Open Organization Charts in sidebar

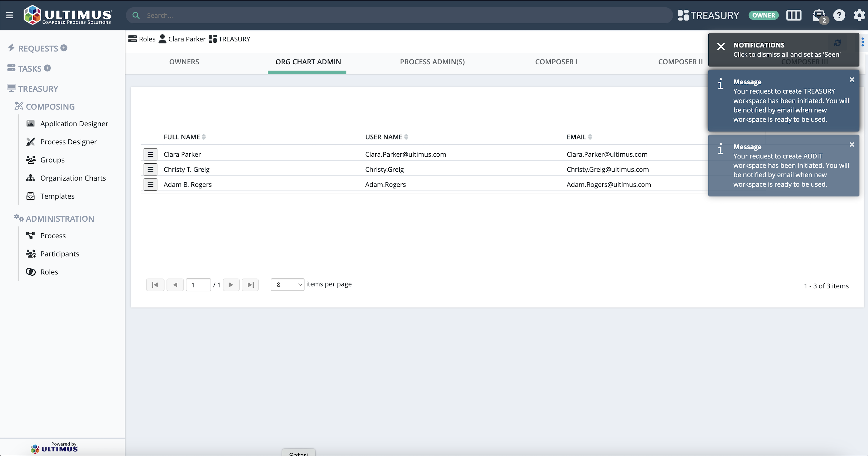point(73,178)
